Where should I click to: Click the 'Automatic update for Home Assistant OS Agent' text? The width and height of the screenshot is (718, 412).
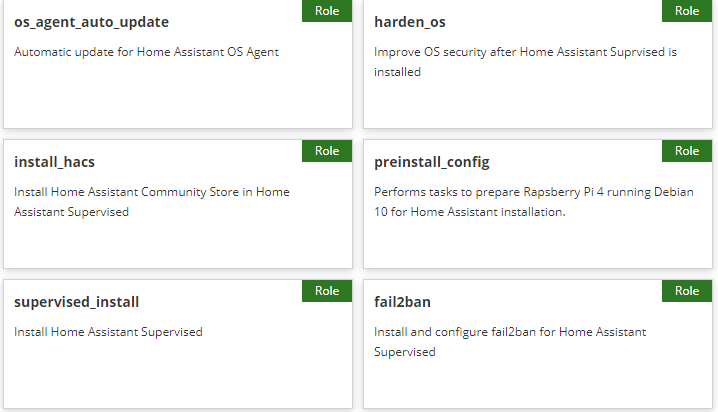click(146, 52)
